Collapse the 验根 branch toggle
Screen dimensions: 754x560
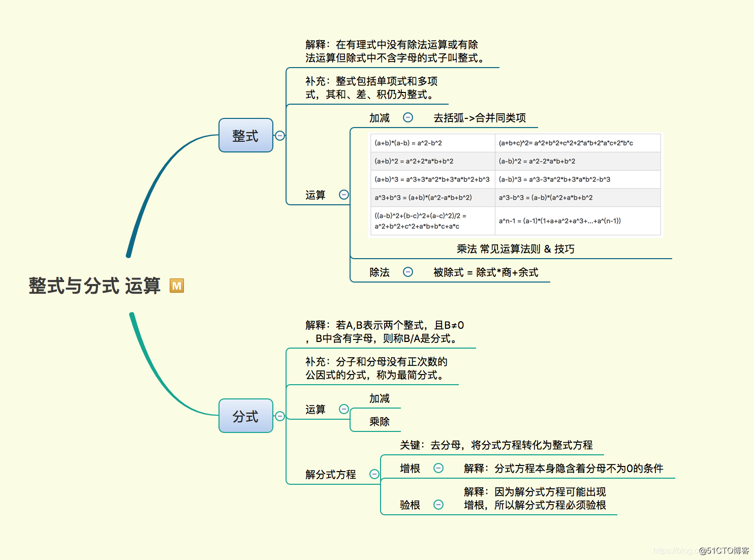[438, 505]
